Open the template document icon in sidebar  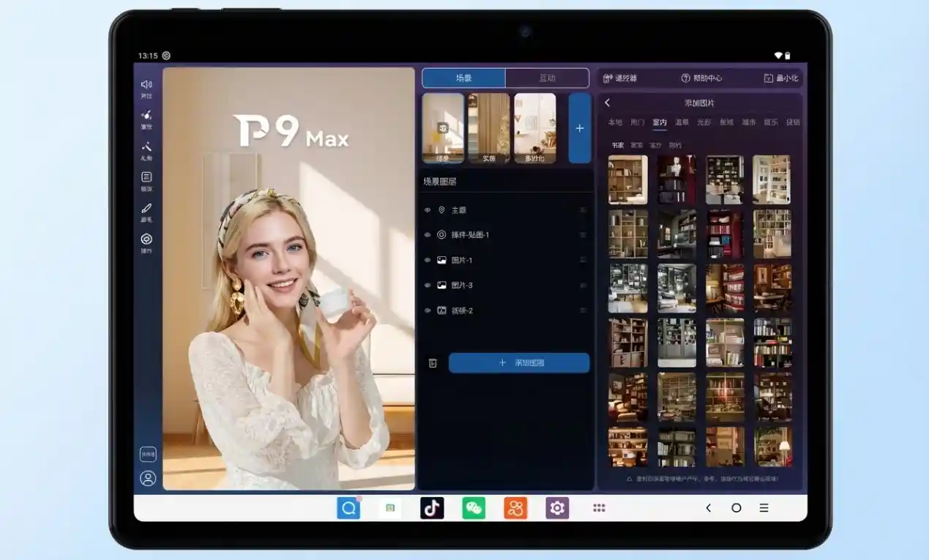coord(146,177)
